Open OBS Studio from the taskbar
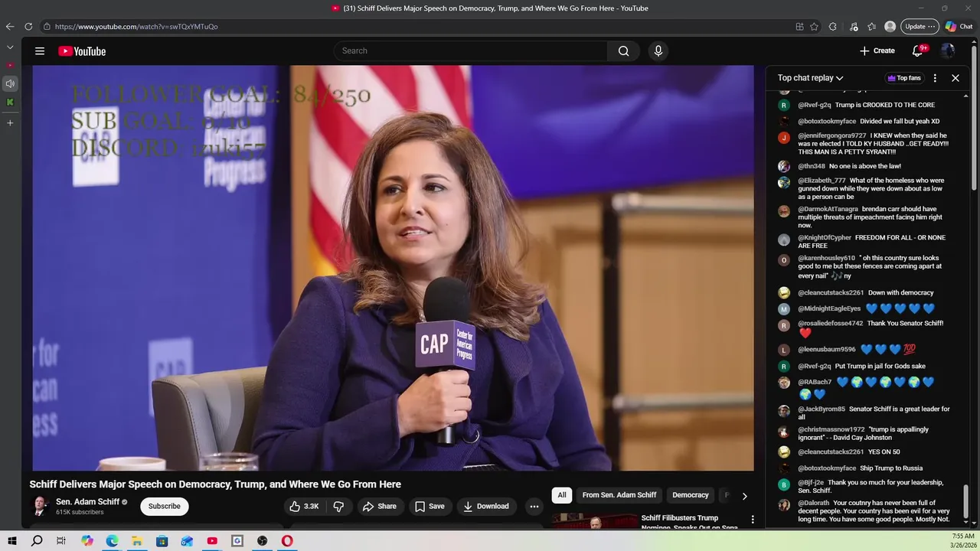The height and width of the screenshot is (551, 980). (x=263, y=541)
